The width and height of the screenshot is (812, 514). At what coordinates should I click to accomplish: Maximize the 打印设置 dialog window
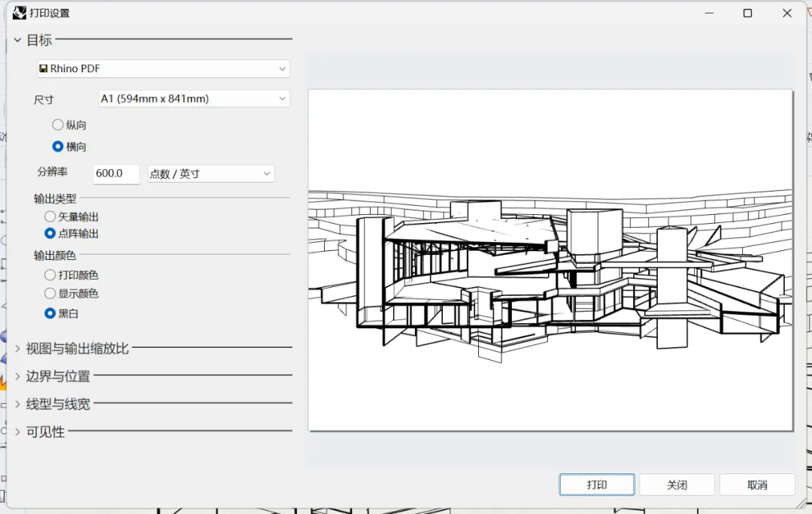point(747,13)
